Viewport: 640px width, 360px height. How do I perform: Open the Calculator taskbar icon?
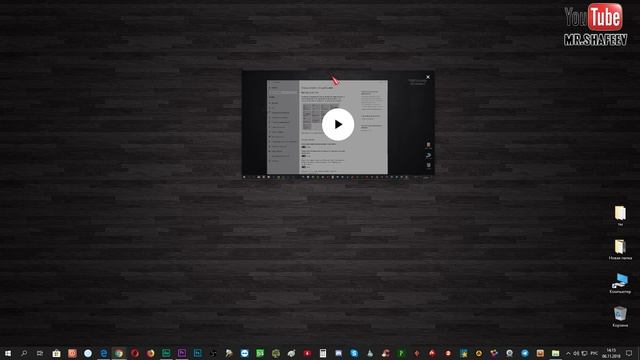pyautogui.click(x=323, y=353)
